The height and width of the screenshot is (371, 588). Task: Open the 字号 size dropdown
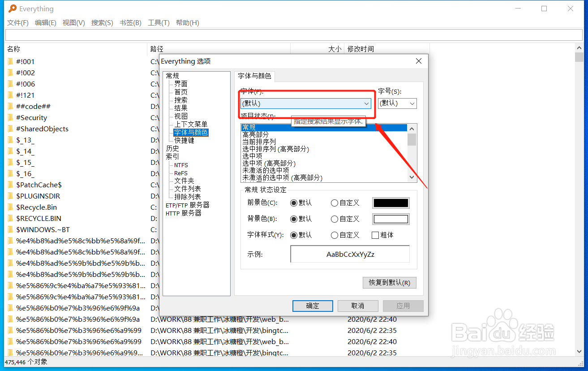(397, 103)
